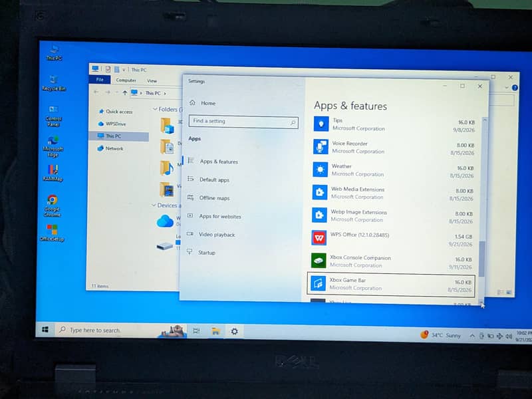The image size is (532, 399).
Task: Open quick access toolbar dropdown in Explorer
Action: (x=124, y=70)
